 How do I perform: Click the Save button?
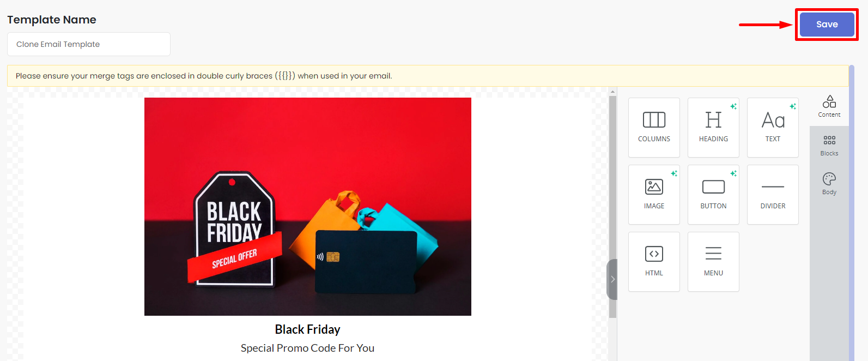pyautogui.click(x=827, y=24)
